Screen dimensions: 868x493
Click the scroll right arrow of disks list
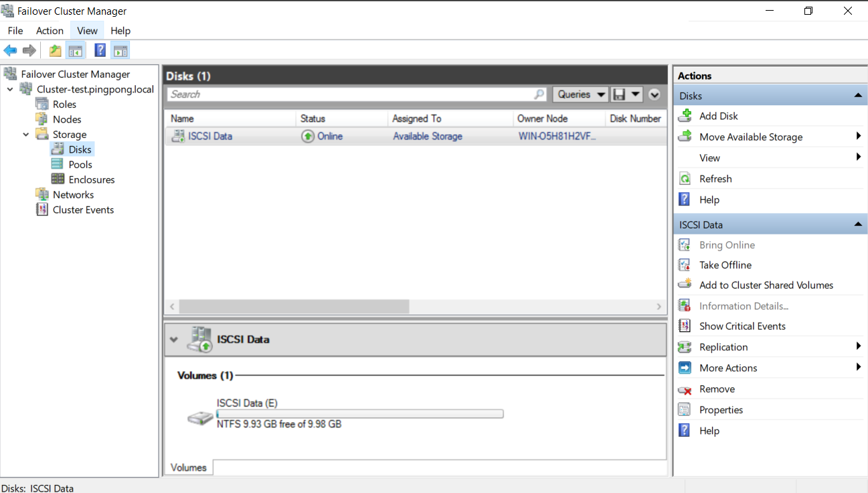click(x=659, y=306)
